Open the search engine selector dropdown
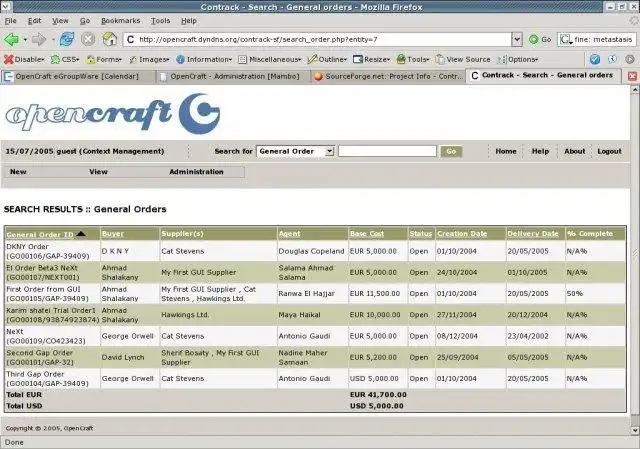640x449 pixels. click(x=566, y=40)
